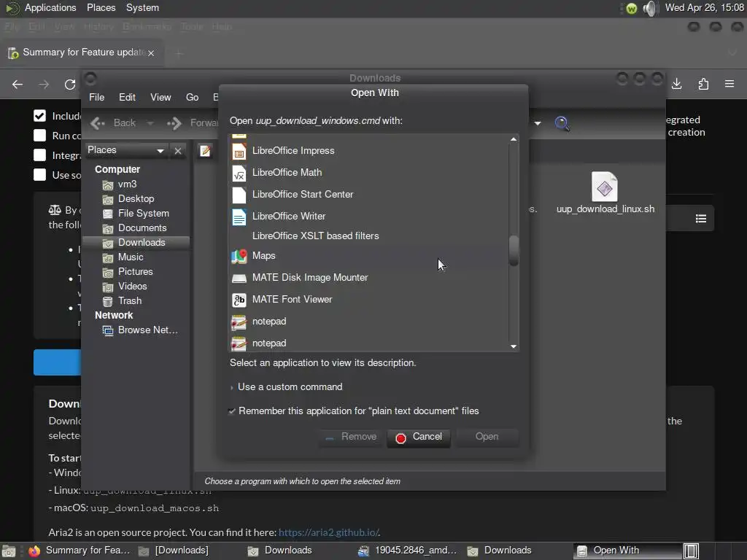Open the aria2.github.io link
The height and width of the screenshot is (560, 747).
tap(329, 532)
